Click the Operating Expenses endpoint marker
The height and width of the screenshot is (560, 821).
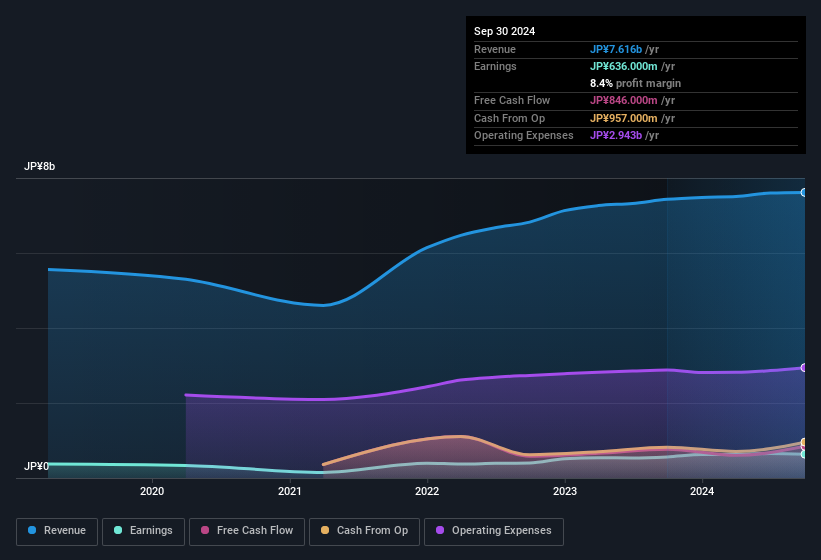point(804,368)
